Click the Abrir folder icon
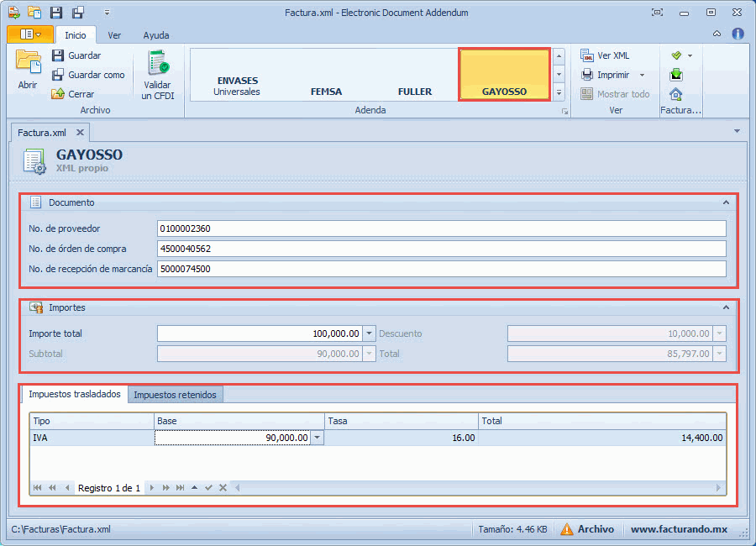 [x=28, y=63]
